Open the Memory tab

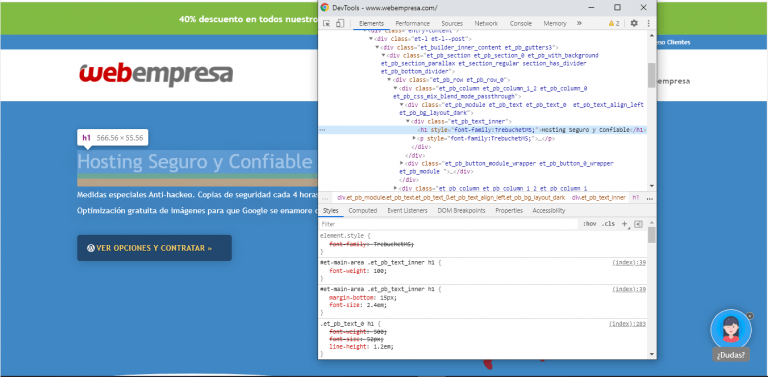coord(555,24)
